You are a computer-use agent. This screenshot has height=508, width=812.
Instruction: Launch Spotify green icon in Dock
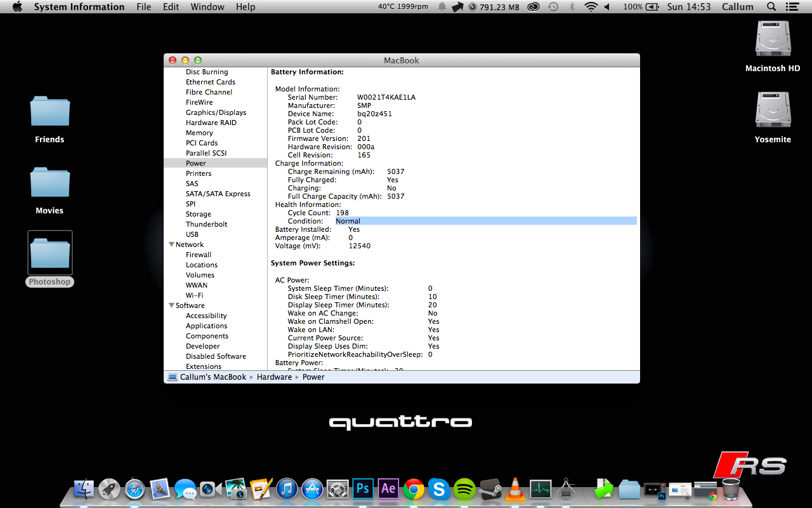(464, 489)
